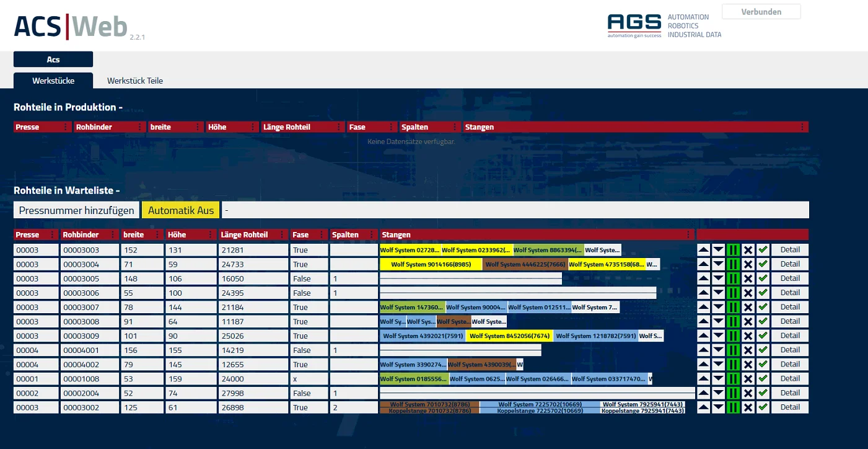Open column menu dots for waiting list Rohbinder

point(113,235)
